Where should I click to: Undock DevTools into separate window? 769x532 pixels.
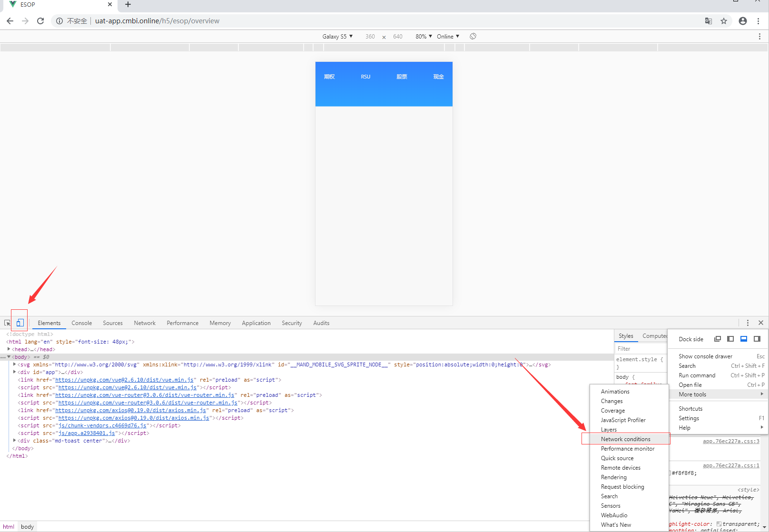(x=718, y=339)
